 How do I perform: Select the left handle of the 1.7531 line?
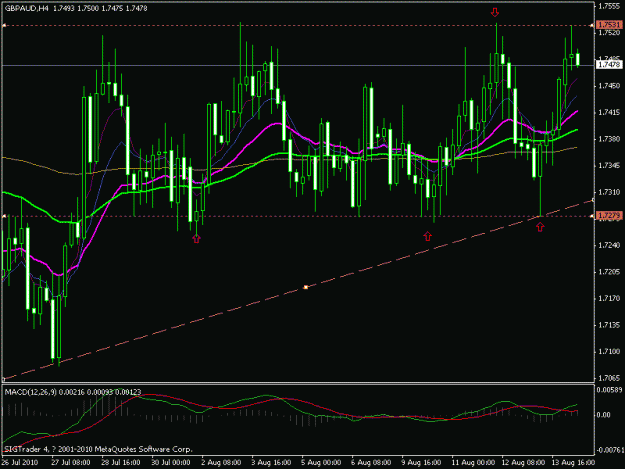point(4,26)
